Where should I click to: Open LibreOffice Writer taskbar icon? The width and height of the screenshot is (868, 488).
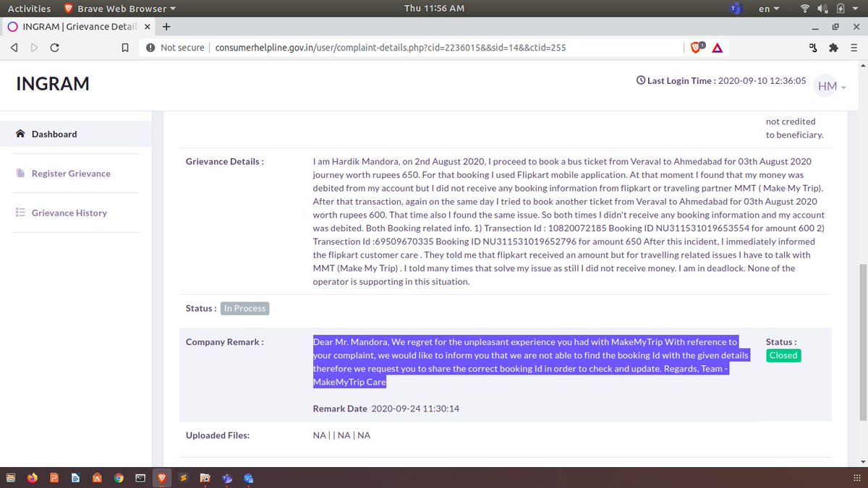pos(75,478)
